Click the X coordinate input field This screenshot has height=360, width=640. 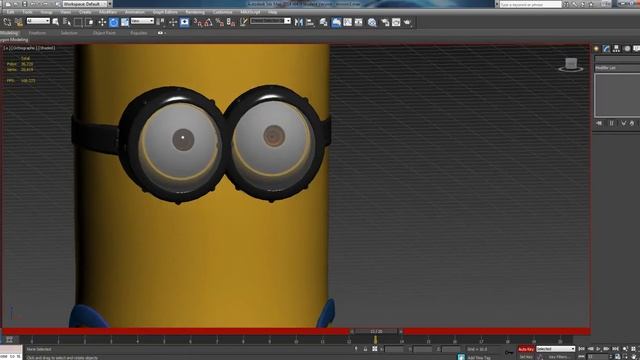[x=394, y=349]
